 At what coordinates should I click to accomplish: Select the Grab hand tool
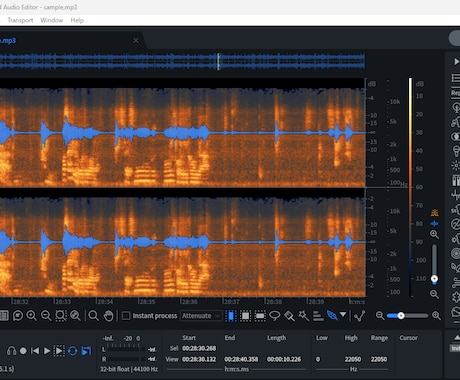click(x=108, y=315)
